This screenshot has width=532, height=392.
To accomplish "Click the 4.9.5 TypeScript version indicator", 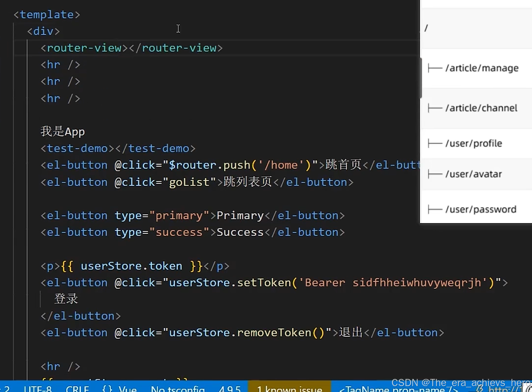I will (230, 389).
